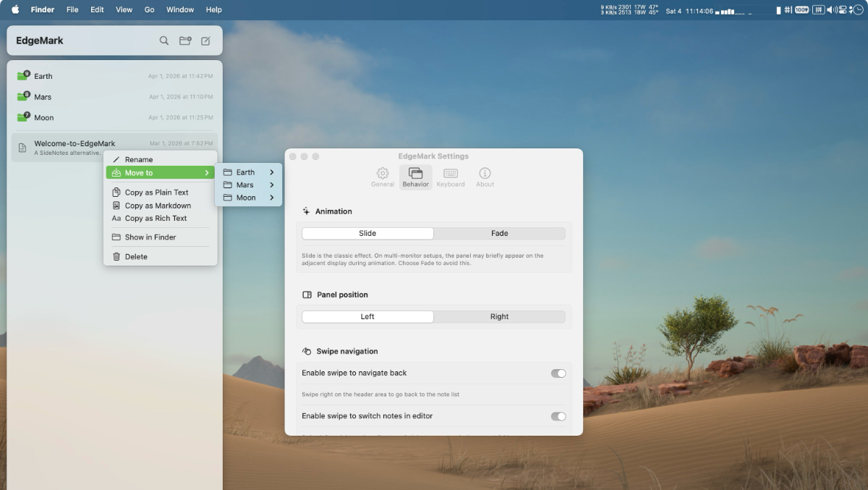The width and height of the screenshot is (868, 490).
Task: Open the General settings tab
Action: coord(383,177)
